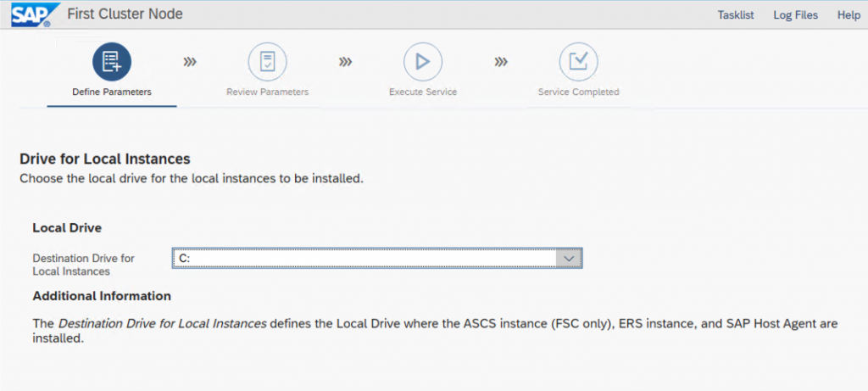This screenshot has width=868, height=391.
Task: Open the Help menu
Action: pyautogui.click(x=849, y=15)
